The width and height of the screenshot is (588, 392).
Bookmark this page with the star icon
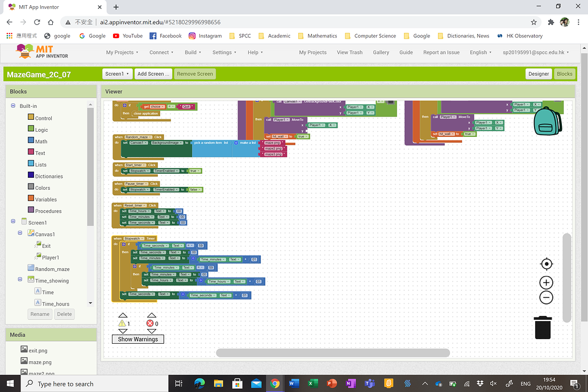(x=533, y=22)
